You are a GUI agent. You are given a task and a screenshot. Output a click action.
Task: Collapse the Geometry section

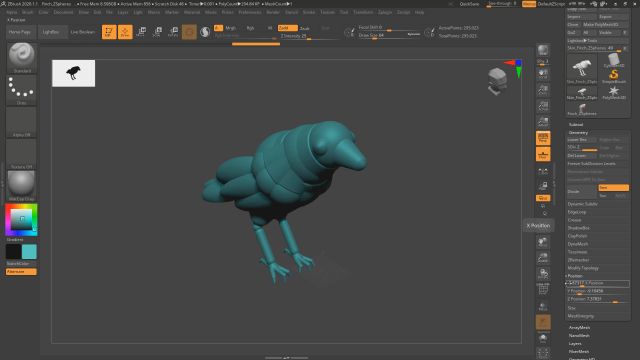[578, 133]
